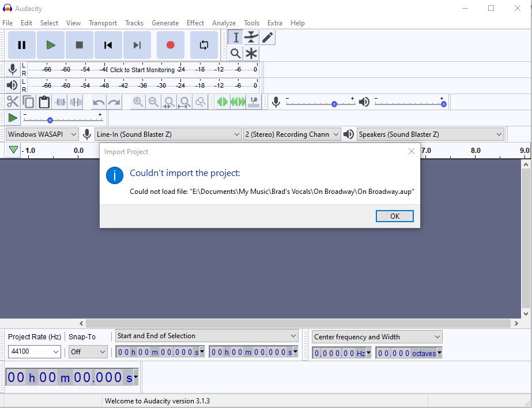Click Start monitoring in recording meter
532x408 pixels.
pyautogui.click(x=142, y=70)
